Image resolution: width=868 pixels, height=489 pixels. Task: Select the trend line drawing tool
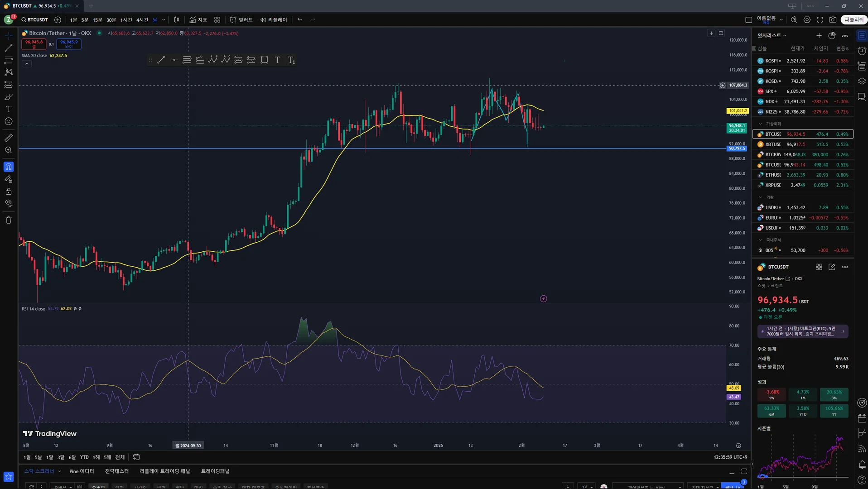8,48
